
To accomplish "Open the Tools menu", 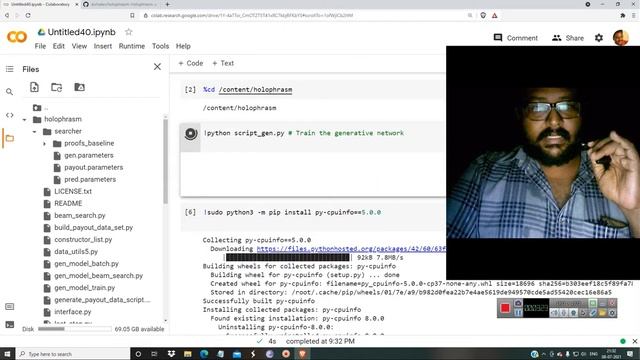I will [x=160, y=46].
